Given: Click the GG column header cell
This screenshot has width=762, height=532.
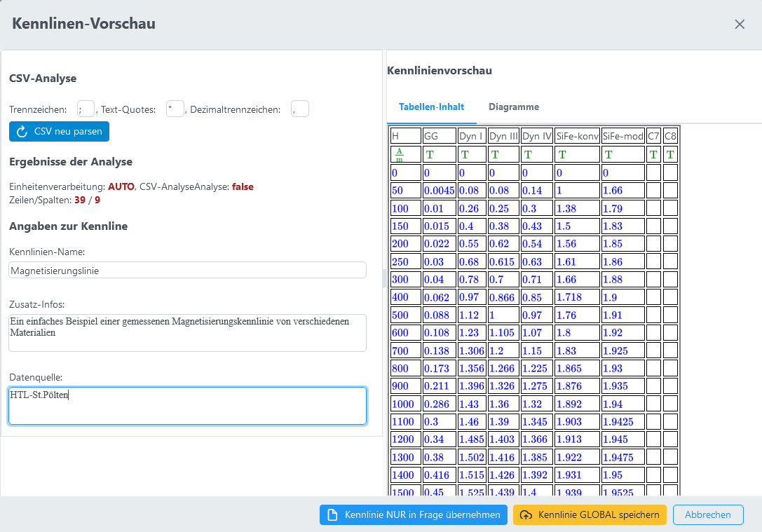Looking at the screenshot, I should click(439, 136).
